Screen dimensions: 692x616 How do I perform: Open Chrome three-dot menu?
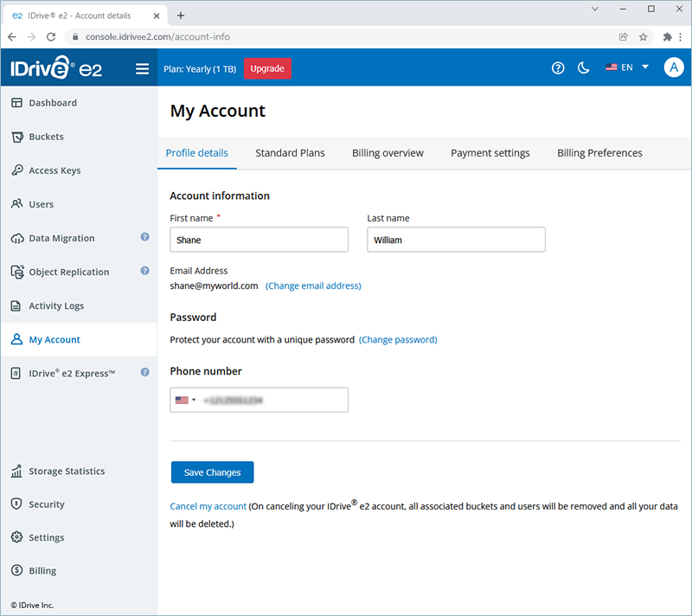tap(681, 37)
